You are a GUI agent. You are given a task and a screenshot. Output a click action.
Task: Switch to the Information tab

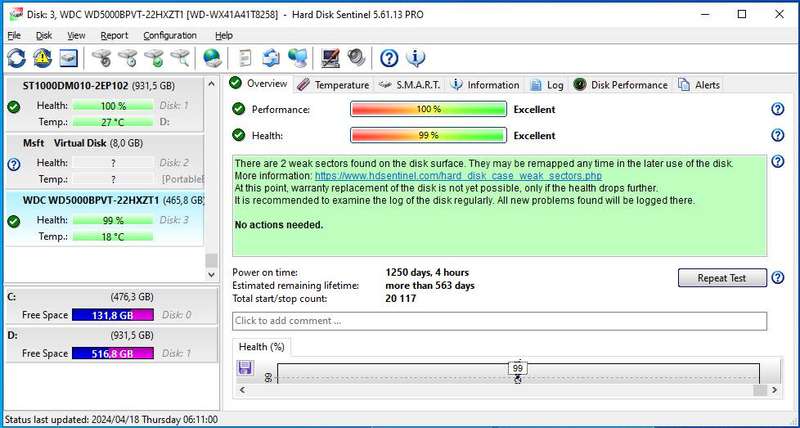[x=486, y=85]
